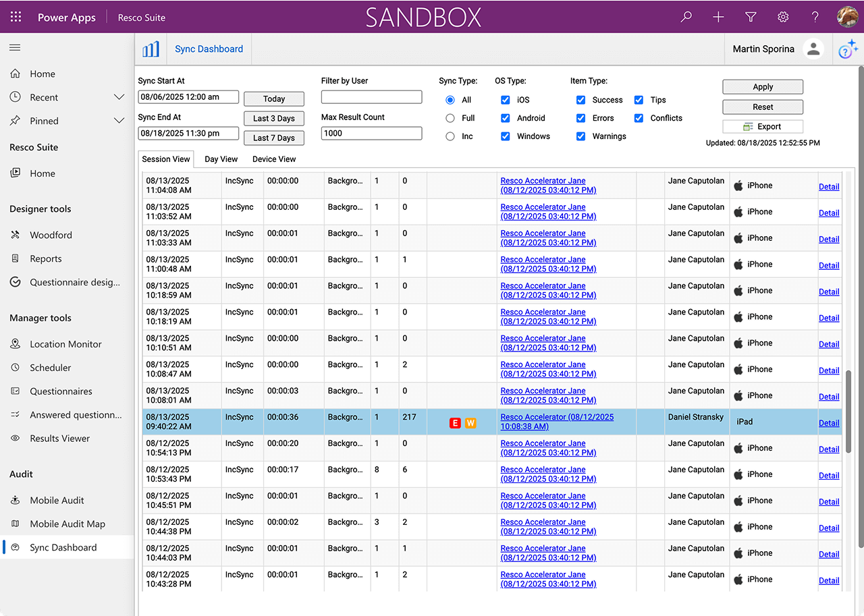The height and width of the screenshot is (616, 864).
Task: Open the advanced filter funnel icon
Action: point(751,17)
